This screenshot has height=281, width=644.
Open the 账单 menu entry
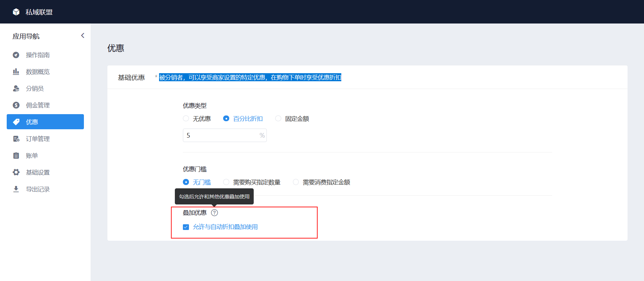[x=45, y=155]
